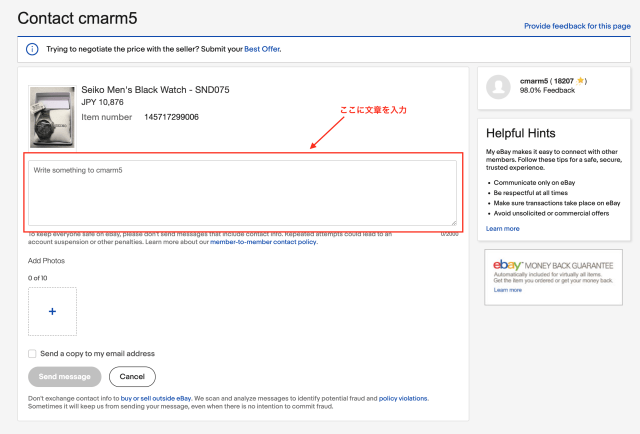Screen dimensions: 640x434
Task: Click the seller avatar icon for cmarm5
Action: coord(499,88)
